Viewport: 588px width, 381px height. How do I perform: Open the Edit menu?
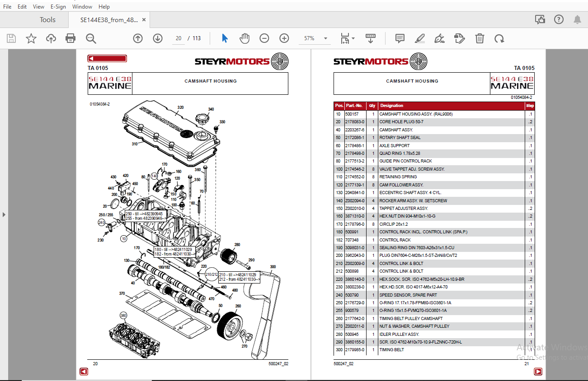click(22, 7)
